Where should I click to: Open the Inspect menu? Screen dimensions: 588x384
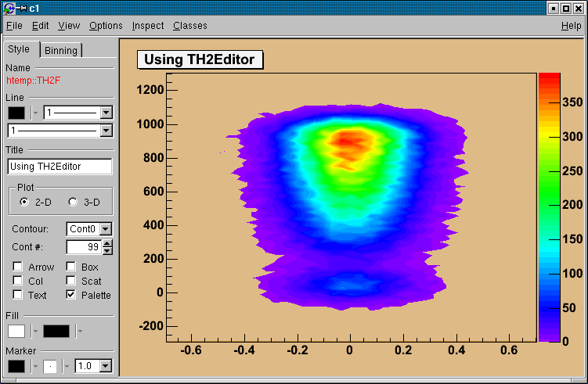[x=148, y=26]
